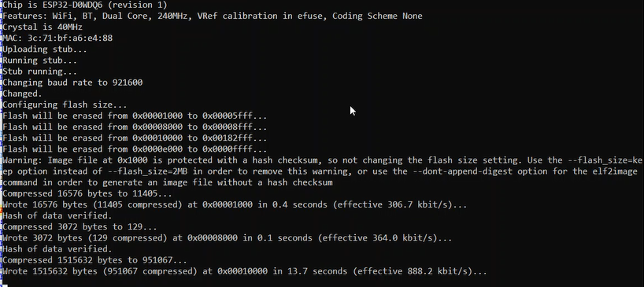Click the MAC address 3c:71:bf:a6:e4:88
The height and width of the screenshot is (287, 644).
(70, 38)
